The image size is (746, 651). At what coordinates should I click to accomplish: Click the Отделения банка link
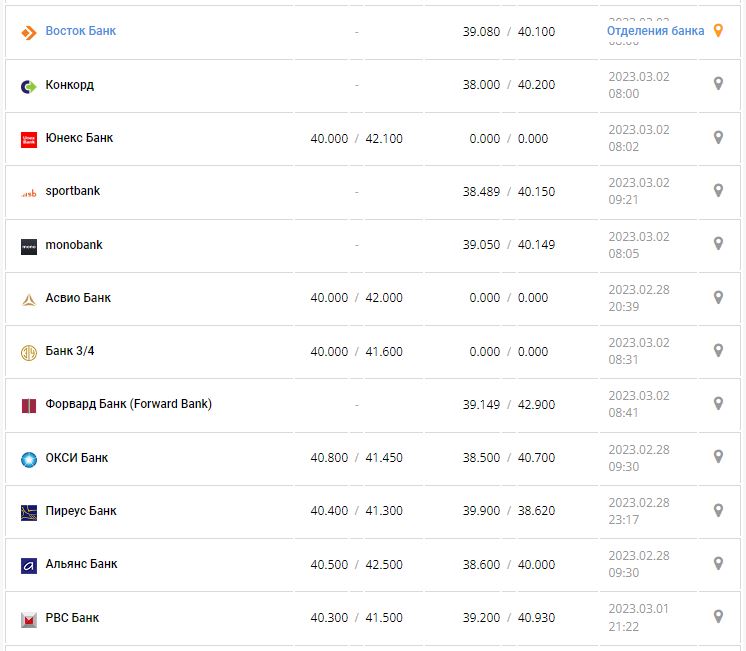pos(655,31)
